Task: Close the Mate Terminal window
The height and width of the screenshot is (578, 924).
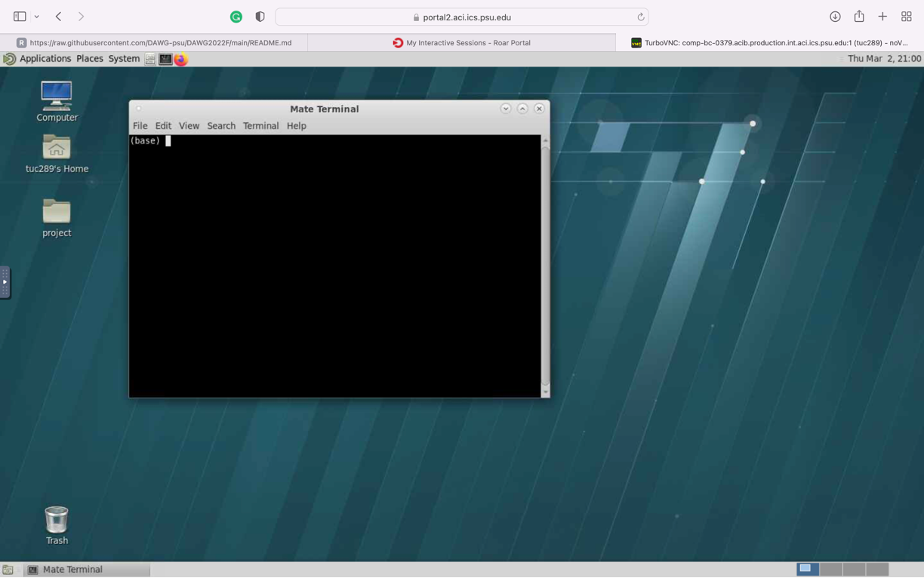Action: pyautogui.click(x=539, y=109)
